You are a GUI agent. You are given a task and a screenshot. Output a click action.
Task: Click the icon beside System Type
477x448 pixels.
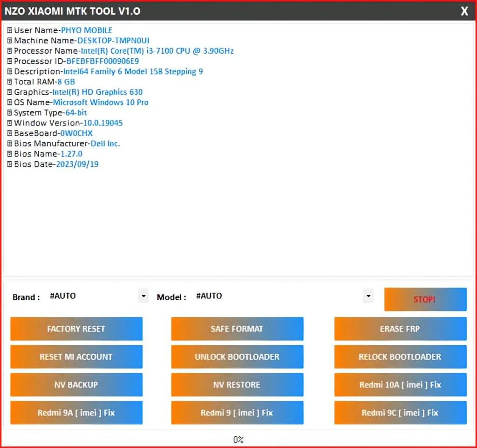click(x=9, y=113)
